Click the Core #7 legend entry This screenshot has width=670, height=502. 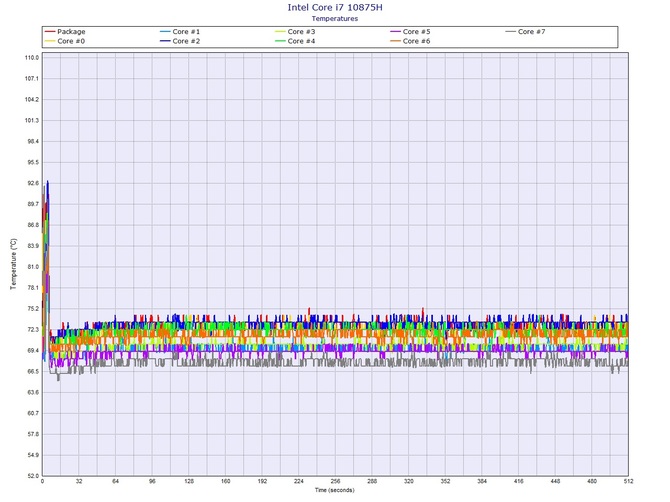(x=525, y=32)
